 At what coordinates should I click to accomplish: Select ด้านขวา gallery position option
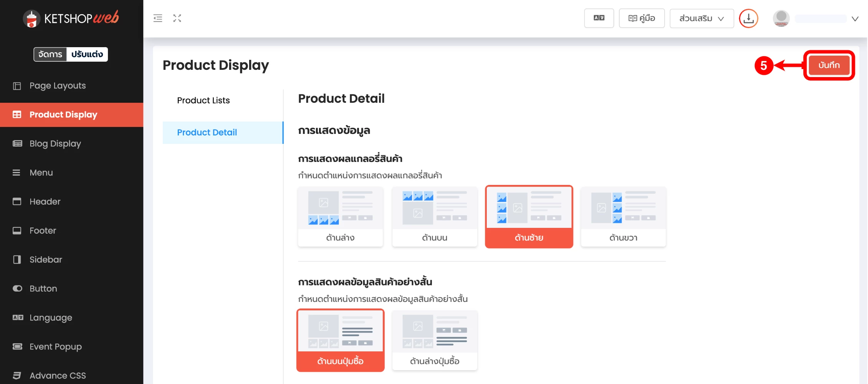coord(623,217)
